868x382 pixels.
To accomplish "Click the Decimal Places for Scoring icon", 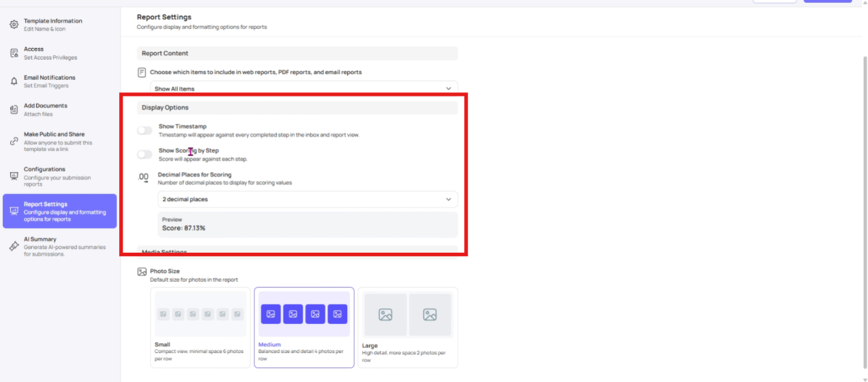I will [143, 176].
